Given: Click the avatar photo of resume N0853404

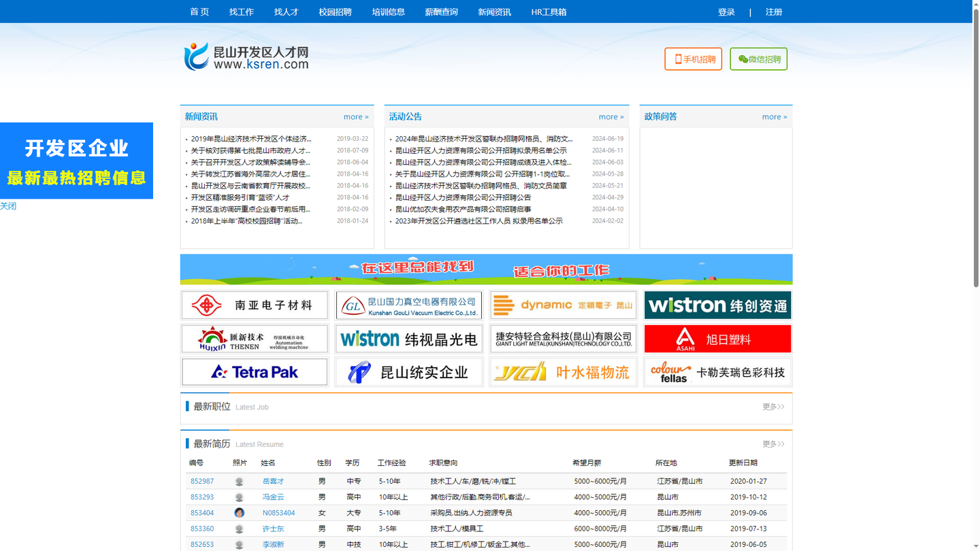Looking at the screenshot, I should pos(239,513).
